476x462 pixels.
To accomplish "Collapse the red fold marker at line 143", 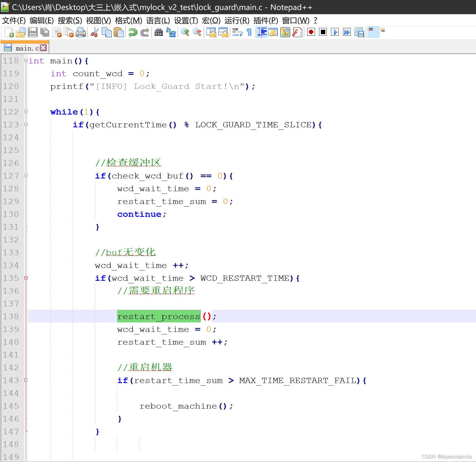I will (x=26, y=380).
